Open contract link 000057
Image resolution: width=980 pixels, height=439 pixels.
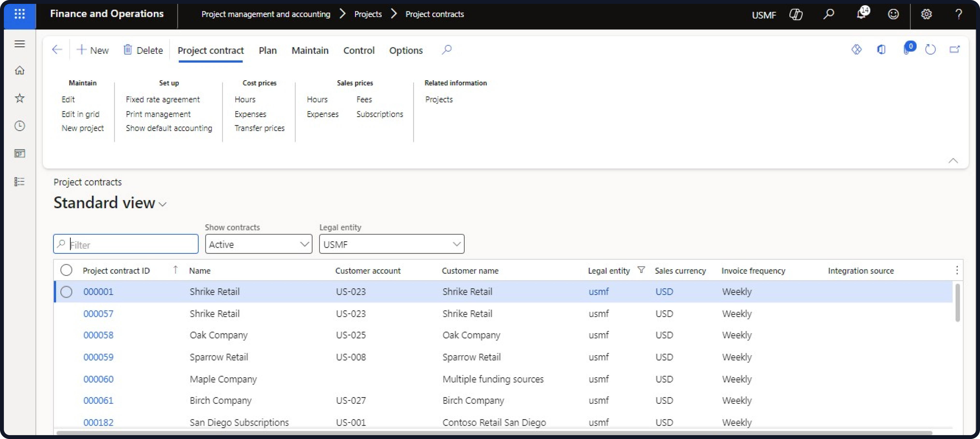coord(98,314)
